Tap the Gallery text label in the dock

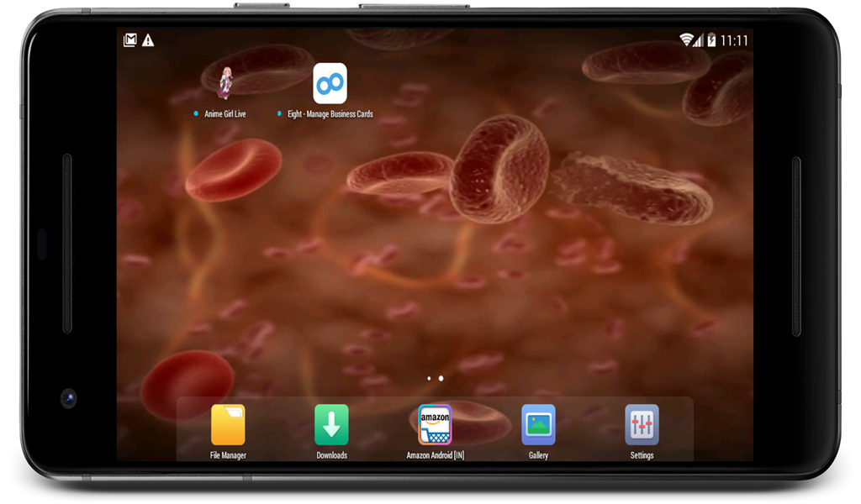[538, 454]
